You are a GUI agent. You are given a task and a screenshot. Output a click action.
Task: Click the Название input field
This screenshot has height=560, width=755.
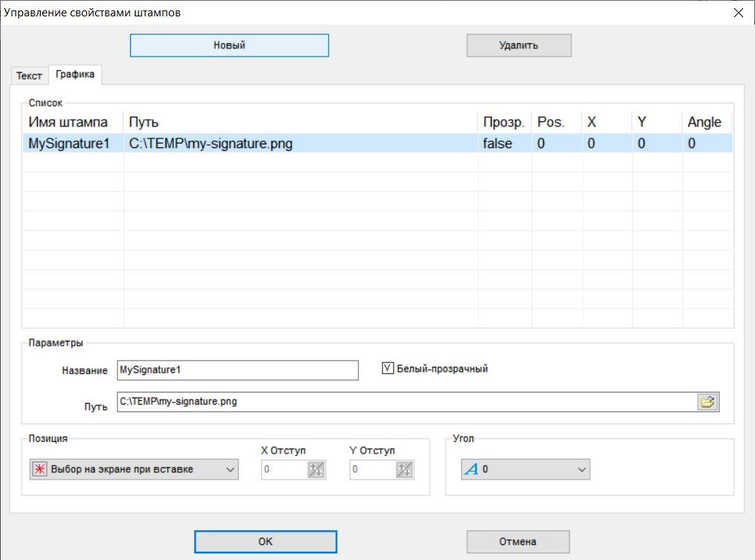237,370
